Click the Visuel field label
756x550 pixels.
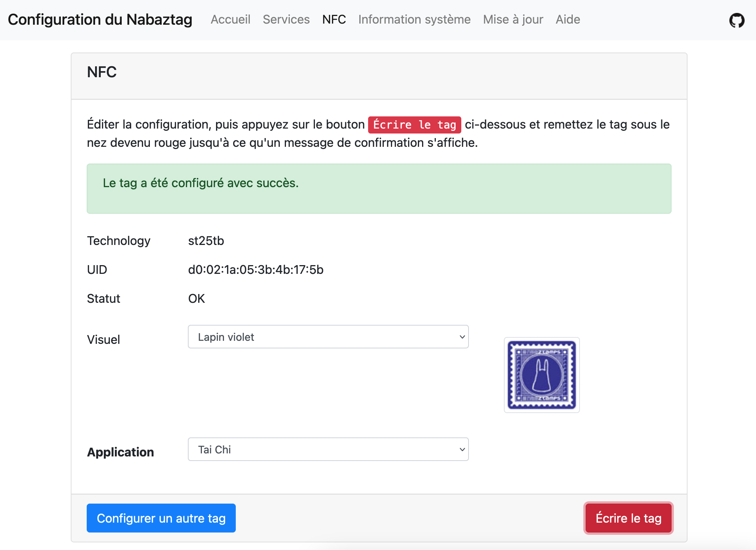(103, 339)
